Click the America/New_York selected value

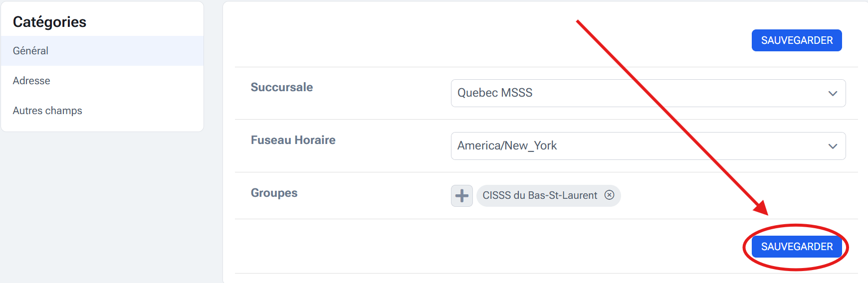[507, 146]
